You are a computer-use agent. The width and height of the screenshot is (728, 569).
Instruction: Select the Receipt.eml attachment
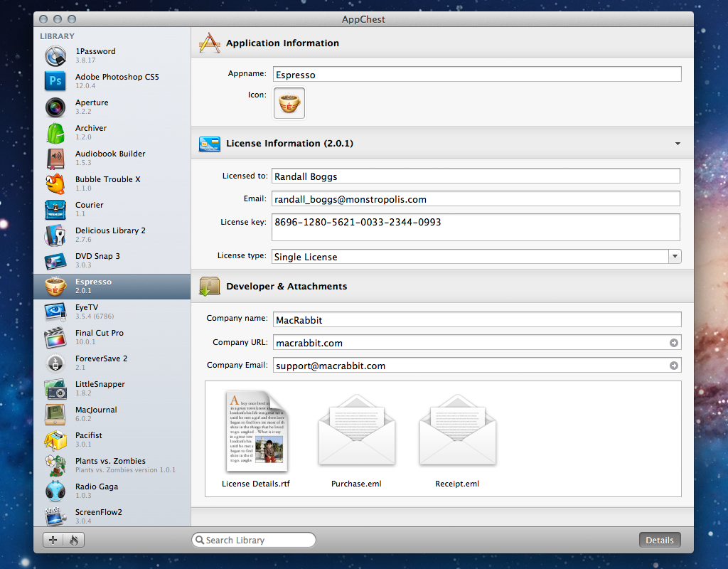457,440
